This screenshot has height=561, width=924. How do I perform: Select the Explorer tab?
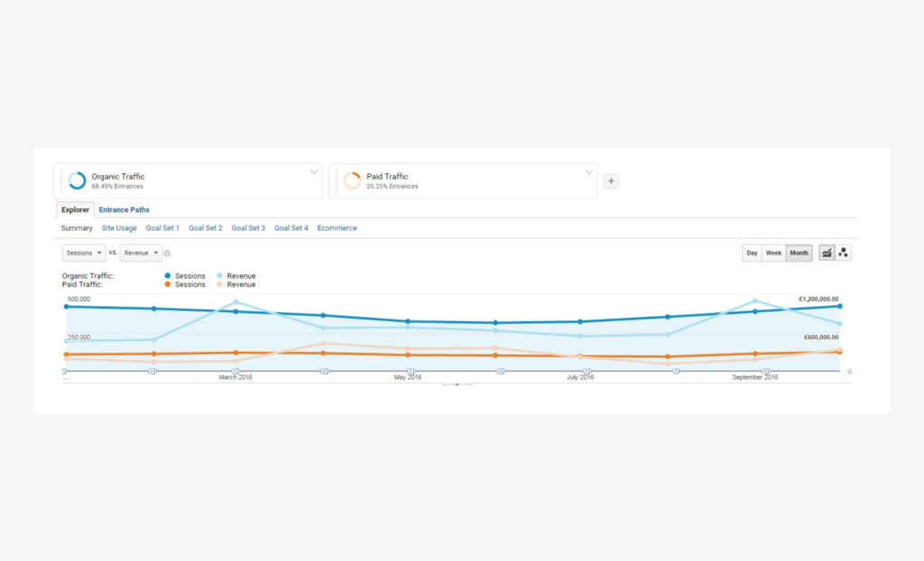click(76, 210)
